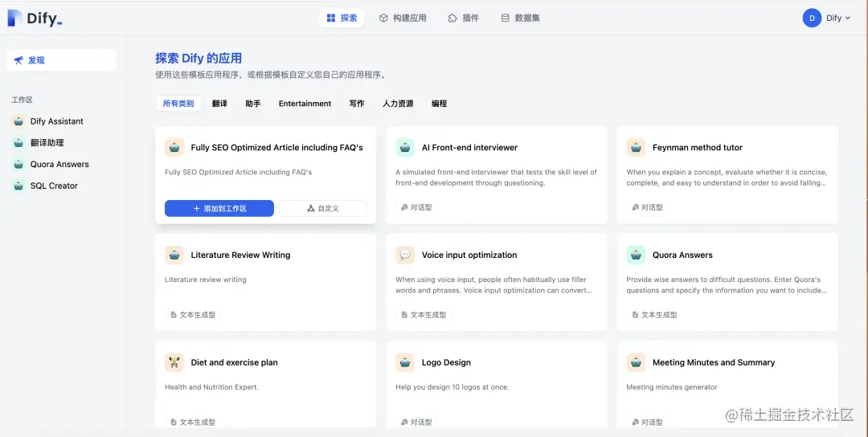Open the Feynman method tutor card title
The height and width of the screenshot is (437, 868).
(698, 148)
